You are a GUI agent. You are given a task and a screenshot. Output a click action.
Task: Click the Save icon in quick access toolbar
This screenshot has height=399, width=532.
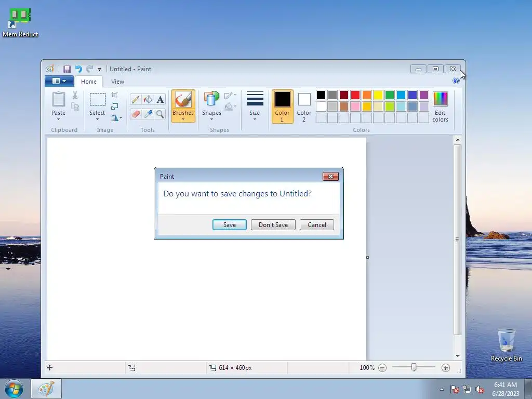pos(67,69)
